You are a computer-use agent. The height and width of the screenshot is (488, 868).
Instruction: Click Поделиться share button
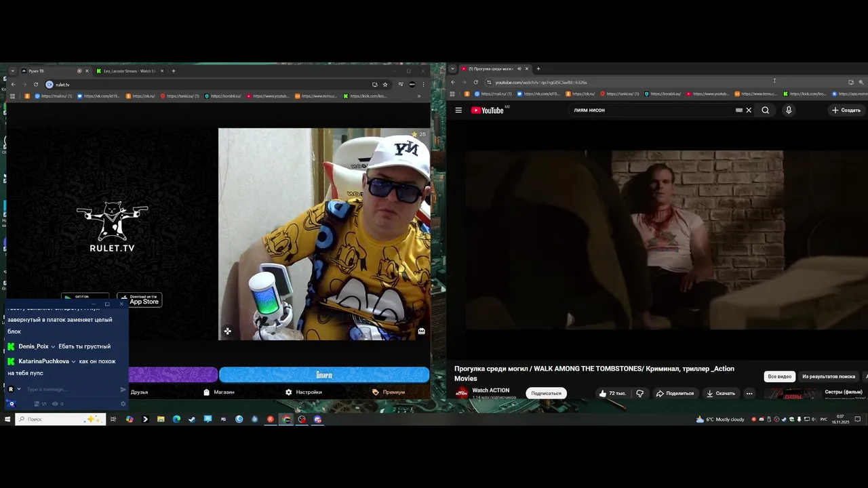click(675, 393)
